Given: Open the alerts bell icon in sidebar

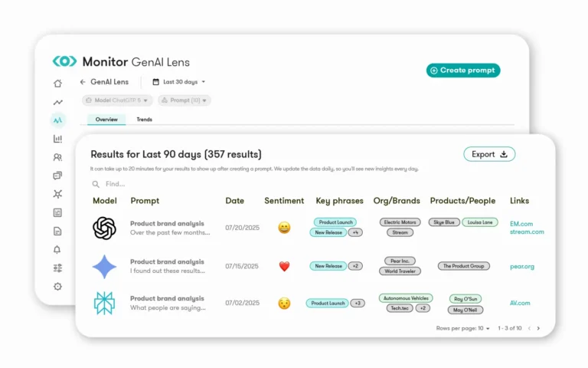Looking at the screenshot, I should (x=57, y=249).
